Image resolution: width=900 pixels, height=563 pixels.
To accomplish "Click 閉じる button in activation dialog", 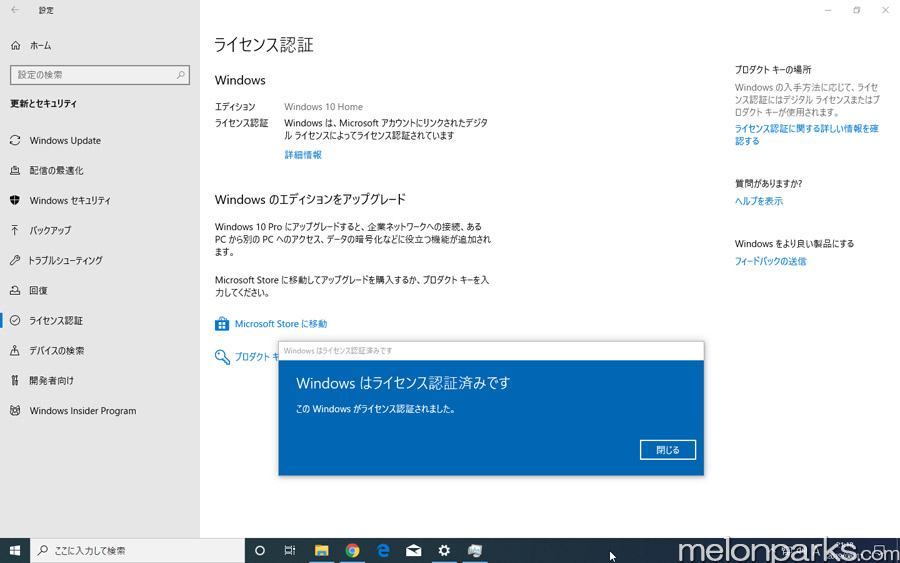I will tap(668, 450).
